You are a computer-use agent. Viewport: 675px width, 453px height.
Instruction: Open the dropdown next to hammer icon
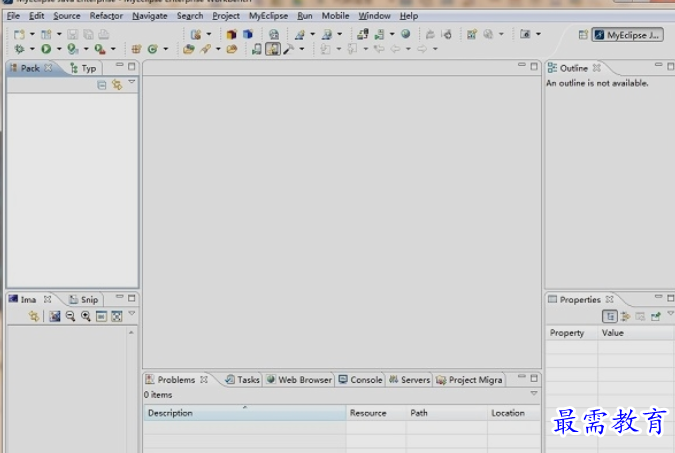click(x=302, y=49)
